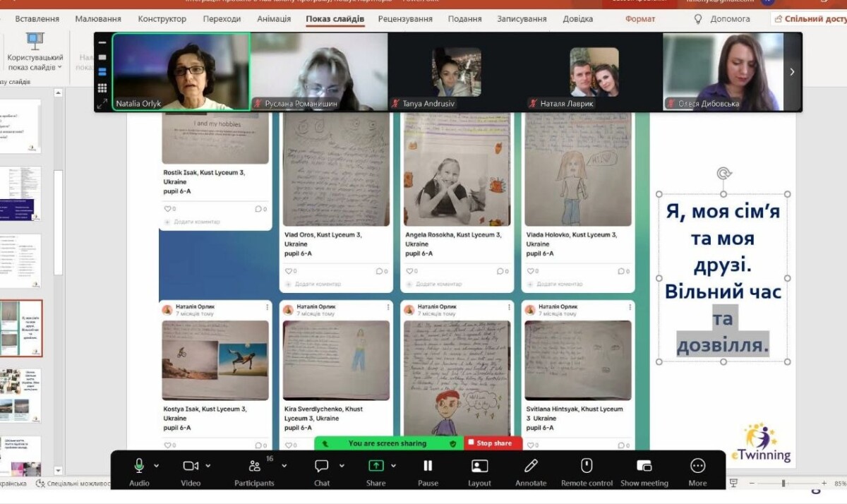Open the Layout options icon

point(479,466)
